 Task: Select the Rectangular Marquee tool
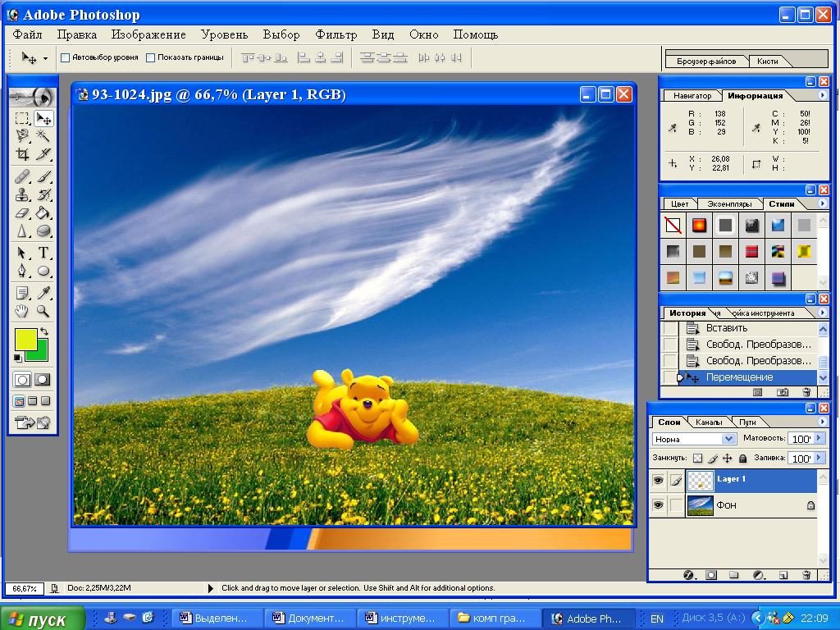point(22,118)
